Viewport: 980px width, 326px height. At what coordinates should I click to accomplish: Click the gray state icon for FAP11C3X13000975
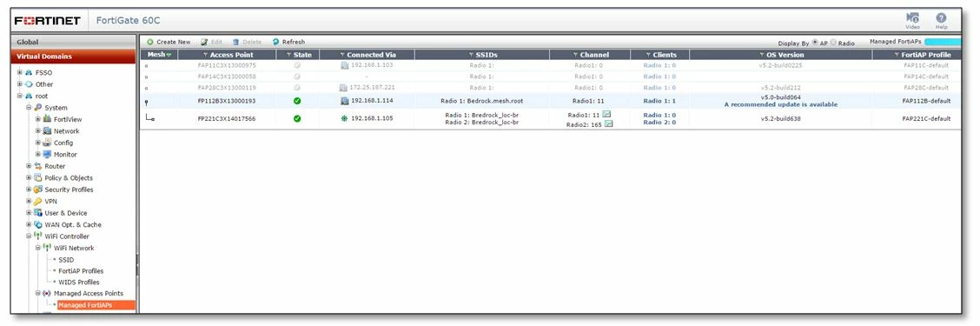[297, 65]
